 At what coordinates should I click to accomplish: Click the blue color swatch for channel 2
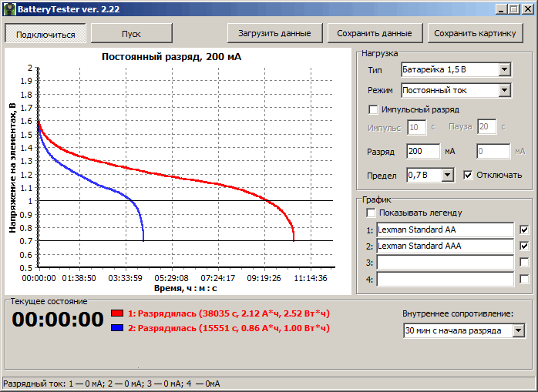point(117,328)
